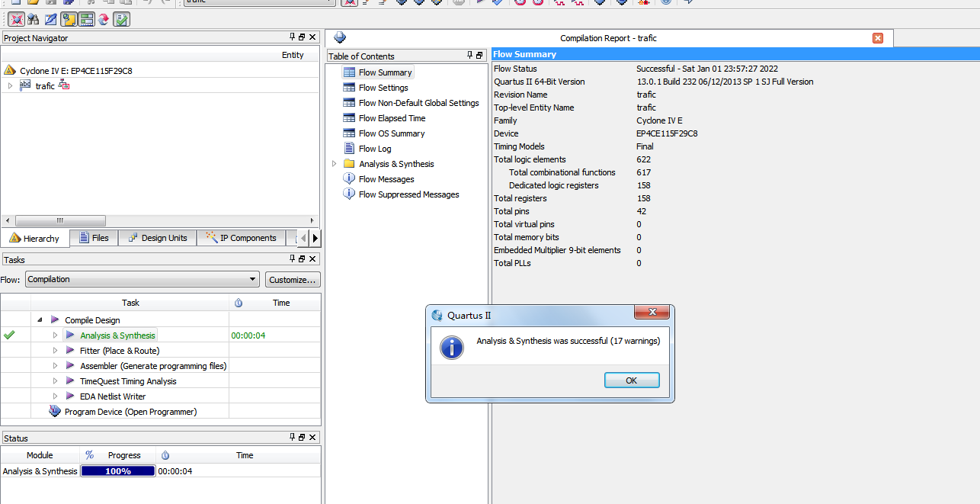The width and height of the screenshot is (980, 504).
Task: Float the Project Navigator panel
Action: [x=302, y=37]
